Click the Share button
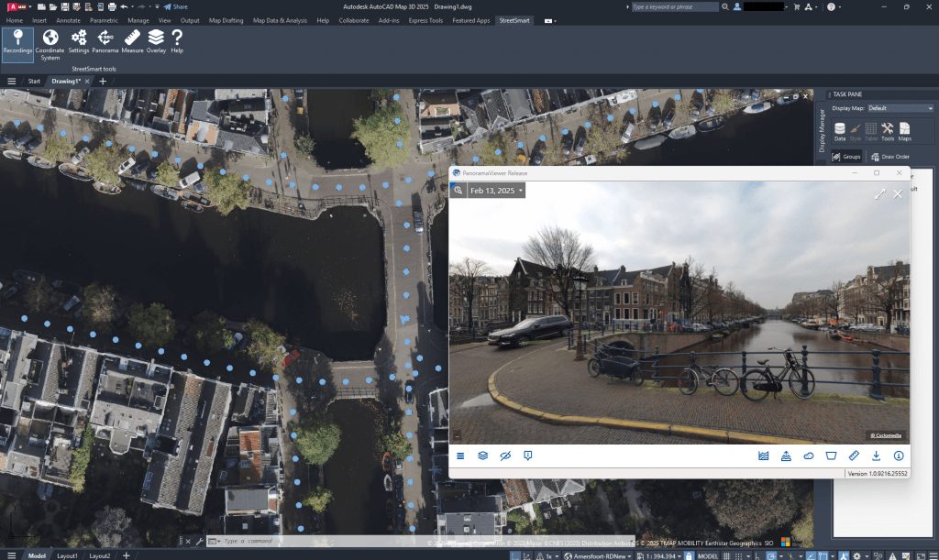The image size is (939, 560). click(x=176, y=6)
